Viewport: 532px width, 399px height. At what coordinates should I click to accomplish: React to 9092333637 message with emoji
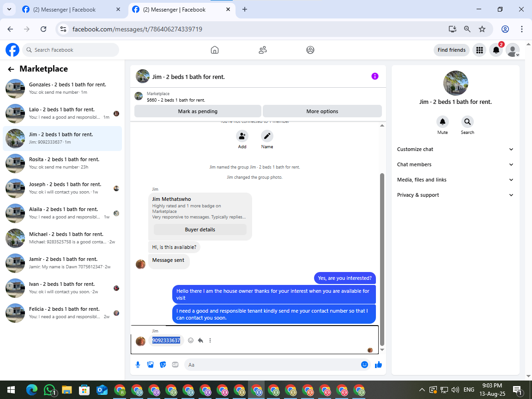coord(191,340)
